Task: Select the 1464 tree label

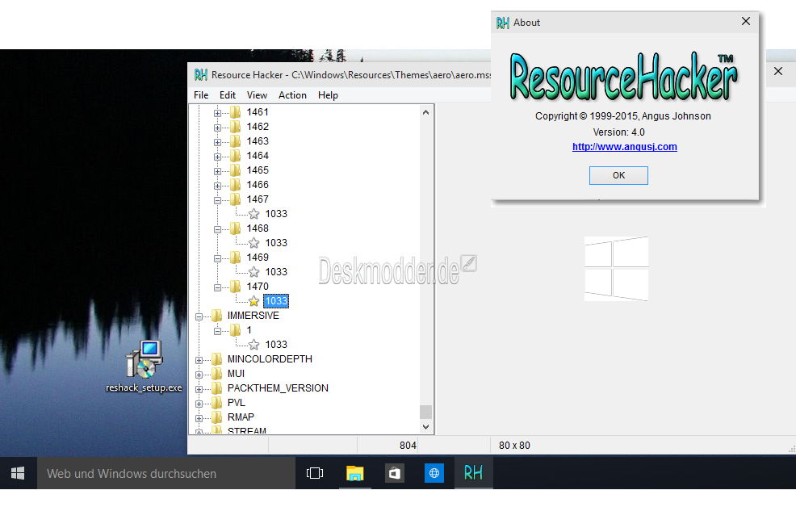Action: (258, 156)
